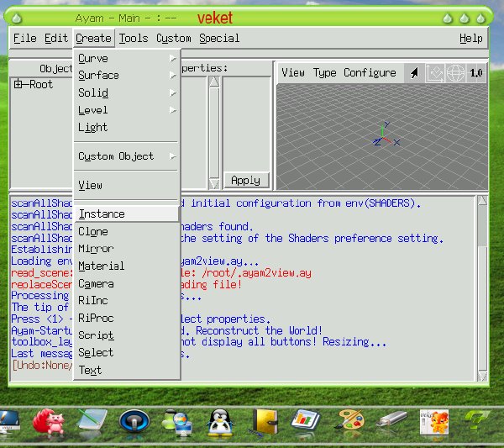Expand the Solid submenu
This screenshot has height=448, width=504.
(x=126, y=93)
